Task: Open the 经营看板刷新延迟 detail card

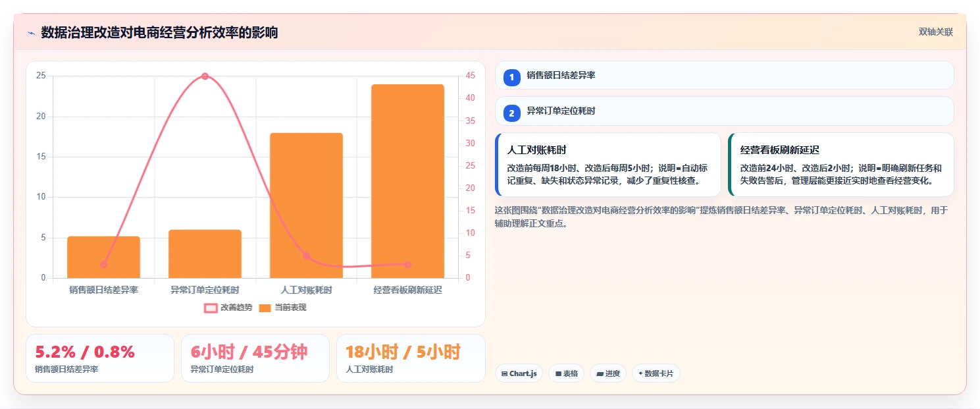Action: pyautogui.click(x=841, y=165)
